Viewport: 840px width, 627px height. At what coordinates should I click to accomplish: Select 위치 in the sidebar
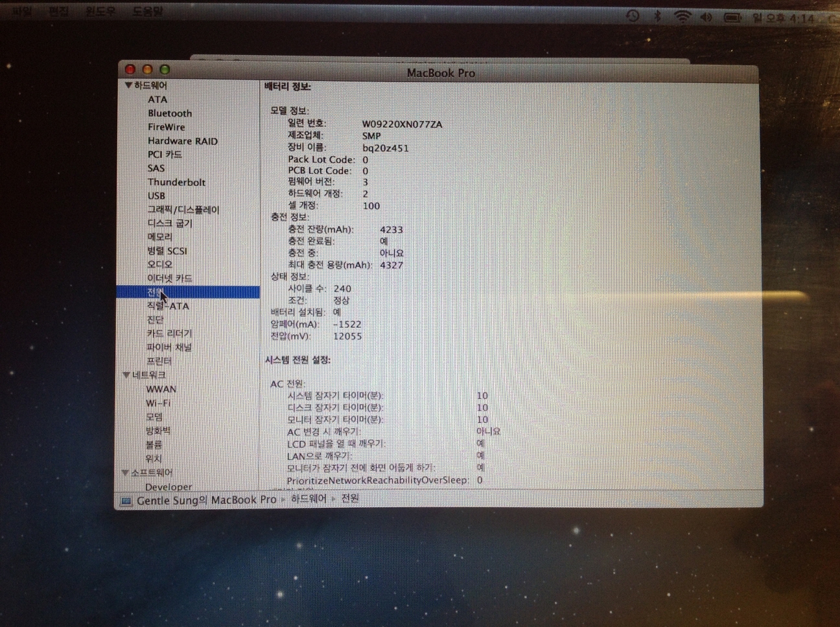(154, 459)
